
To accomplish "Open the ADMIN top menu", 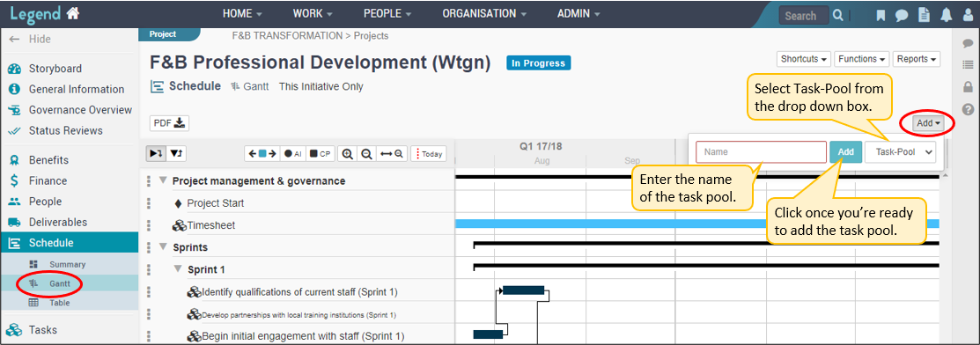I will 578,14.
